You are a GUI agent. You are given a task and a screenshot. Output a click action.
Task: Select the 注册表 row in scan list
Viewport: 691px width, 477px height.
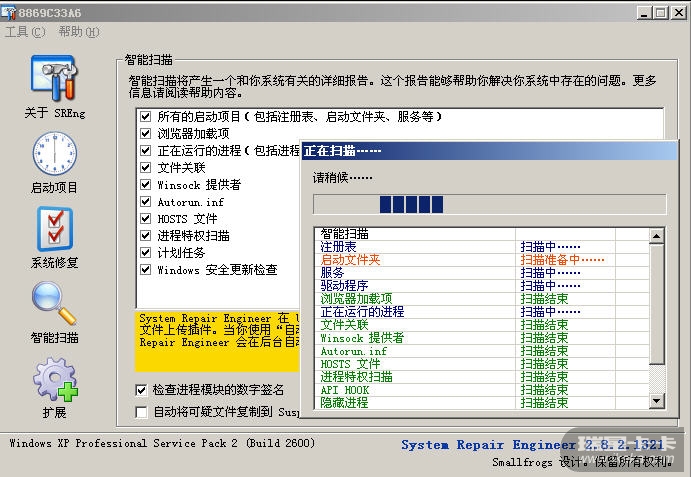click(x=483, y=247)
